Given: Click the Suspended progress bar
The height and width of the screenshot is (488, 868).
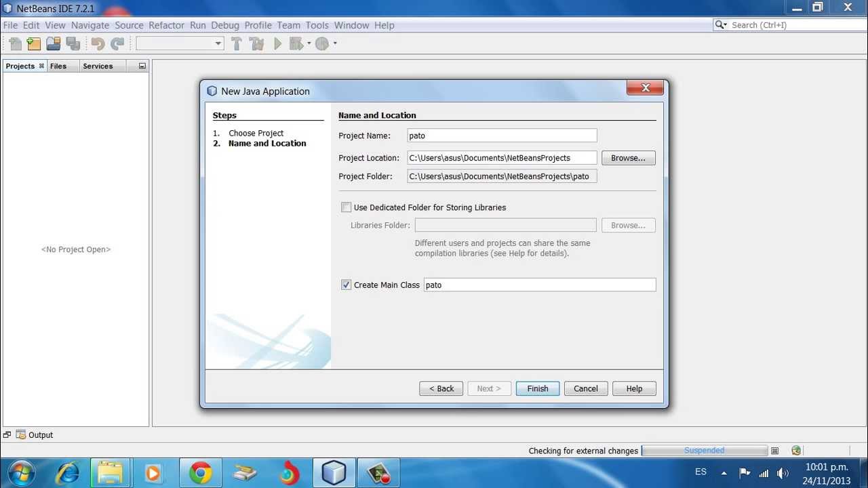Looking at the screenshot, I should 705,450.
